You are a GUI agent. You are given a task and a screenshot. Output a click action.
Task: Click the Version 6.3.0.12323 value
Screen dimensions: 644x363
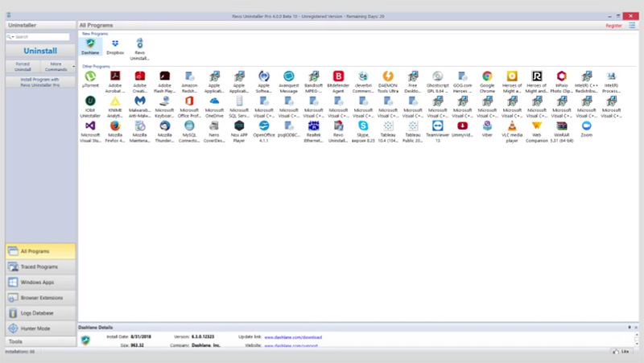[x=203, y=336]
